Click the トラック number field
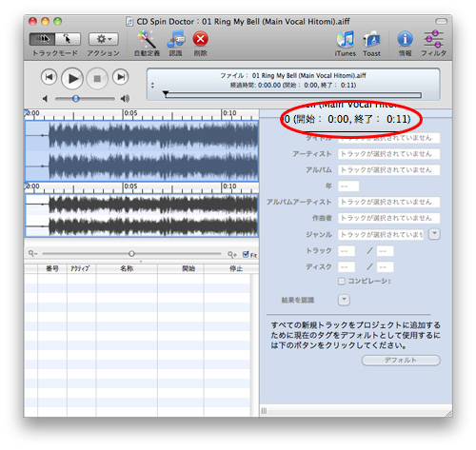The height and width of the screenshot is (450, 476). point(347,251)
